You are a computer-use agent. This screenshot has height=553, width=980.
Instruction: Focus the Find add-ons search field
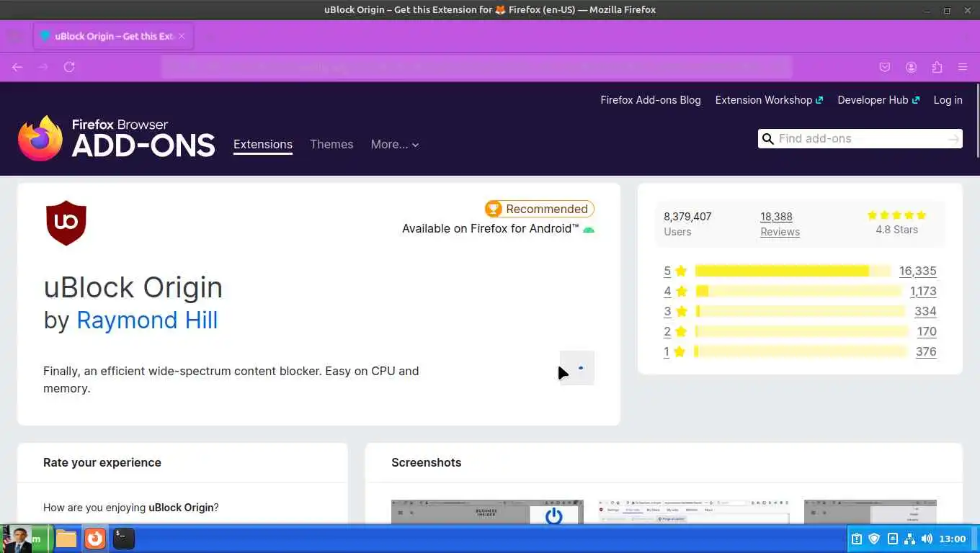[860, 139]
